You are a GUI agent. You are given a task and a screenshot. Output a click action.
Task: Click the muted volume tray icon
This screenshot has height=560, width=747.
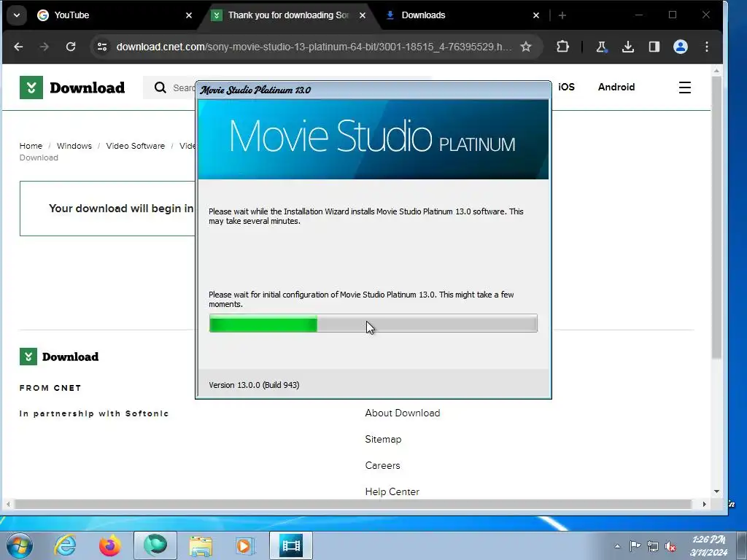click(x=670, y=546)
